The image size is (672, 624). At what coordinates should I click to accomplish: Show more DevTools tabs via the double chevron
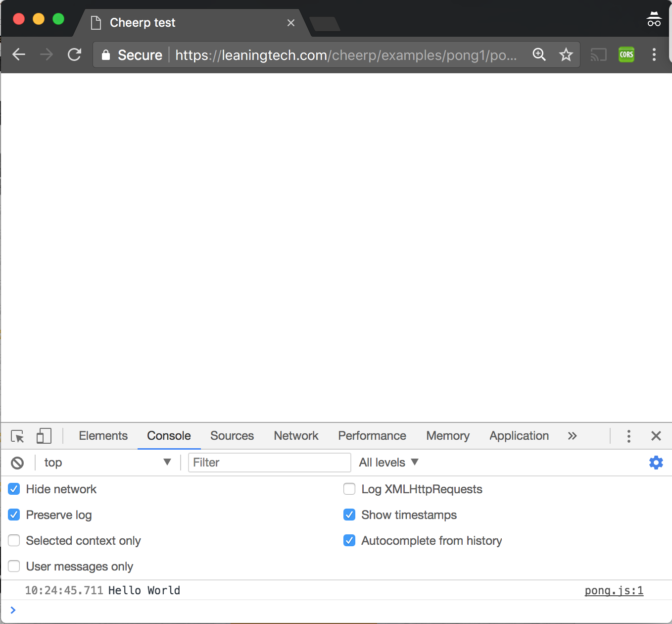(572, 436)
